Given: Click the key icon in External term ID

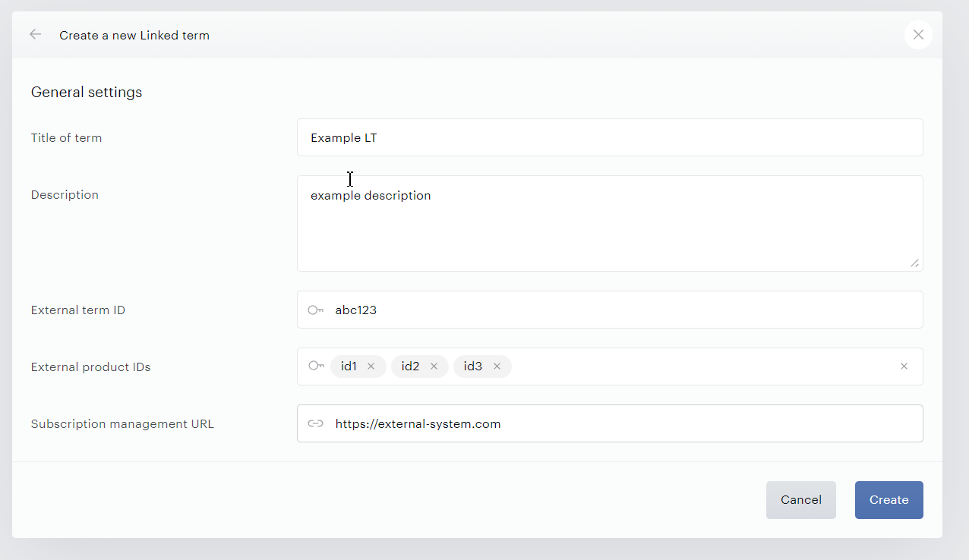Looking at the screenshot, I should (x=316, y=310).
